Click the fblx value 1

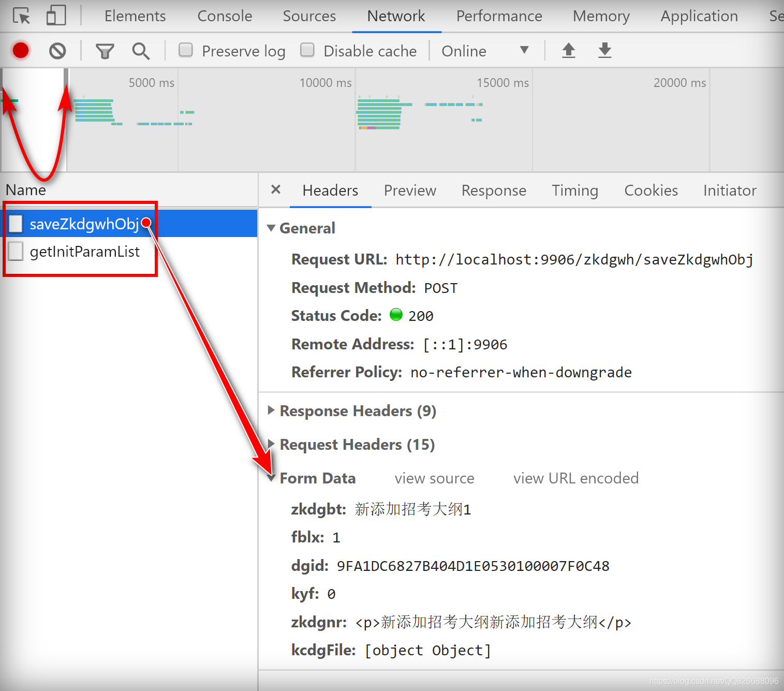pos(336,538)
